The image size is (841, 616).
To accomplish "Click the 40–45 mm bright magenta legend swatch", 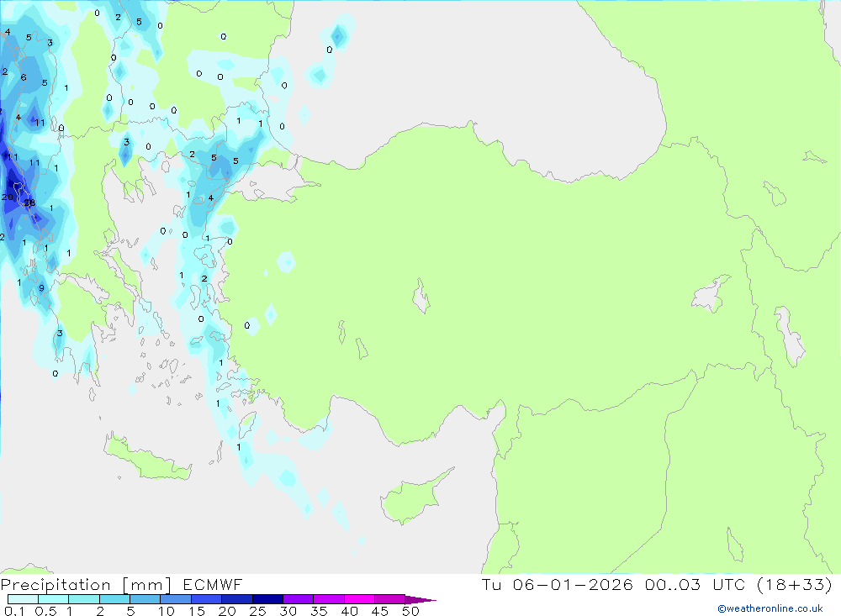I will click(x=359, y=599).
